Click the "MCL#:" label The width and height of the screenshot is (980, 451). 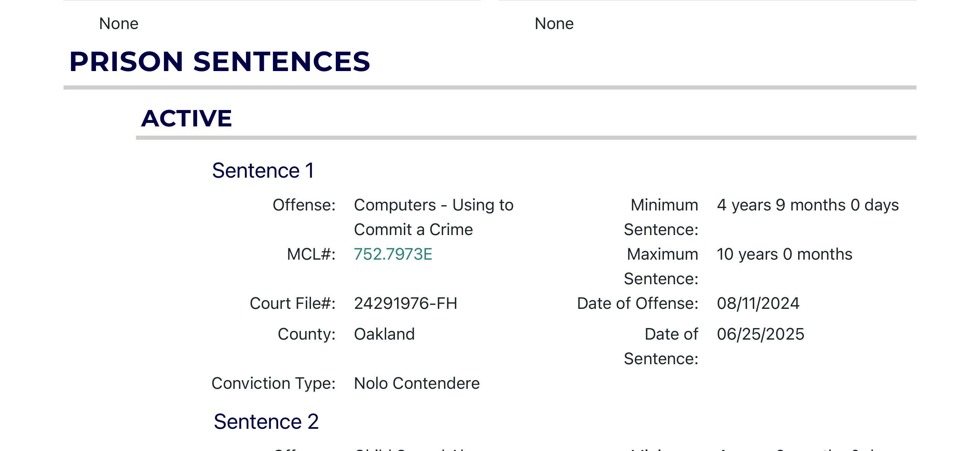point(311,254)
